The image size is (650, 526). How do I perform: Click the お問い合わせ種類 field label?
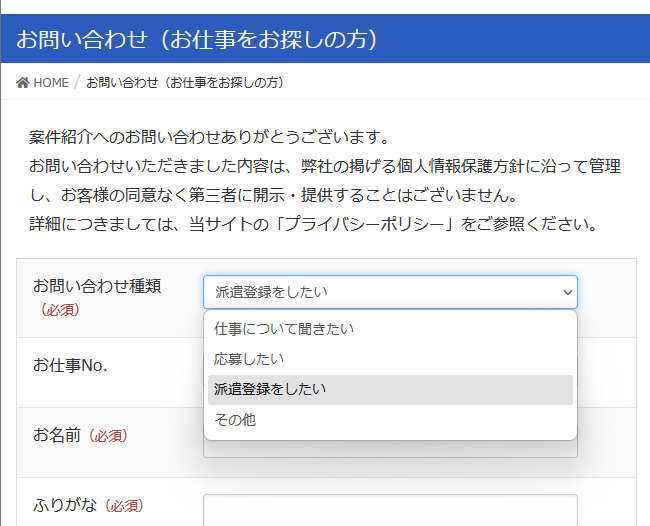point(97,286)
